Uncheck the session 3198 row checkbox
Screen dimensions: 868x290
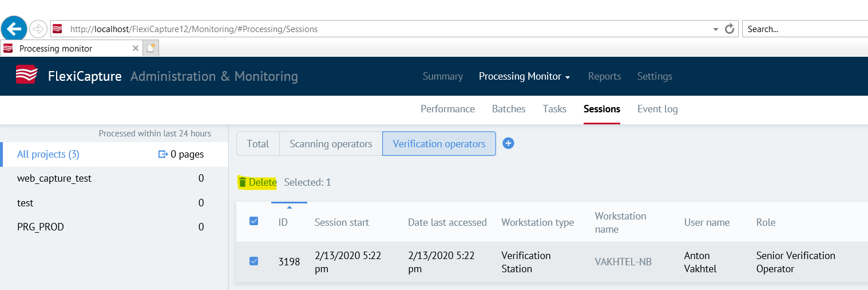[x=254, y=261]
